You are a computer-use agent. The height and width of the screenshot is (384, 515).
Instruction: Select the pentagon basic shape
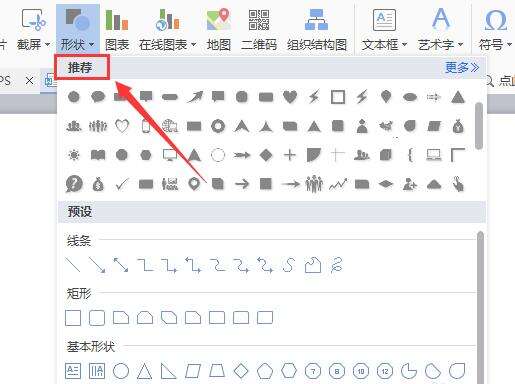(x=265, y=371)
